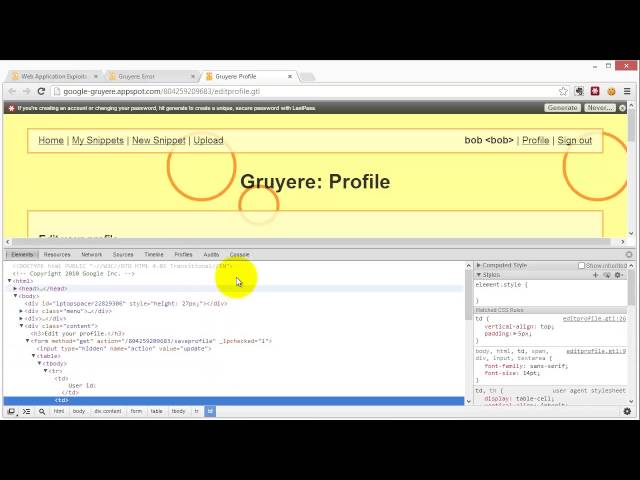Screen dimensions: 640x480
Task: Select the body breadcrumb
Action: [79, 411]
